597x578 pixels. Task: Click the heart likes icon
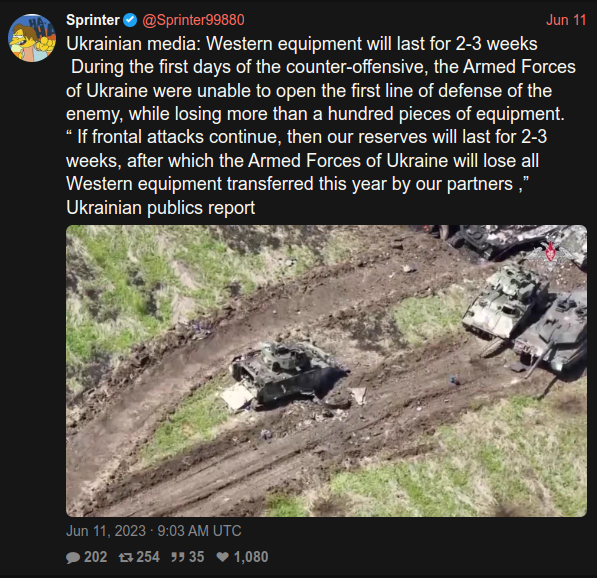223,557
